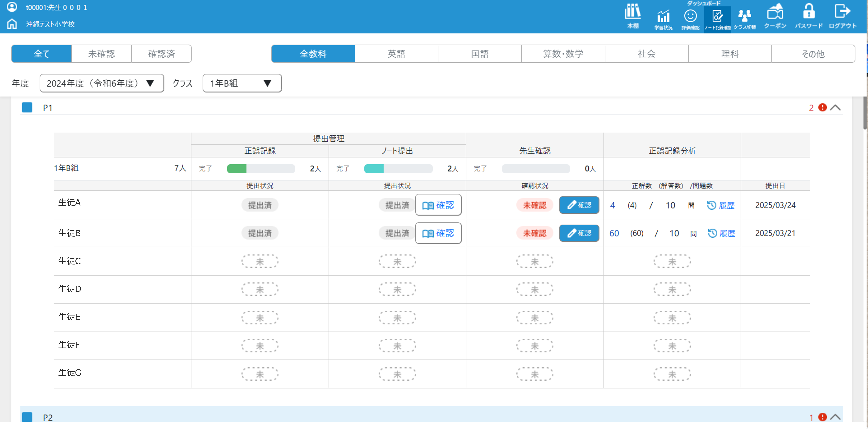Open the クラス 1年B組 dropdown

242,83
